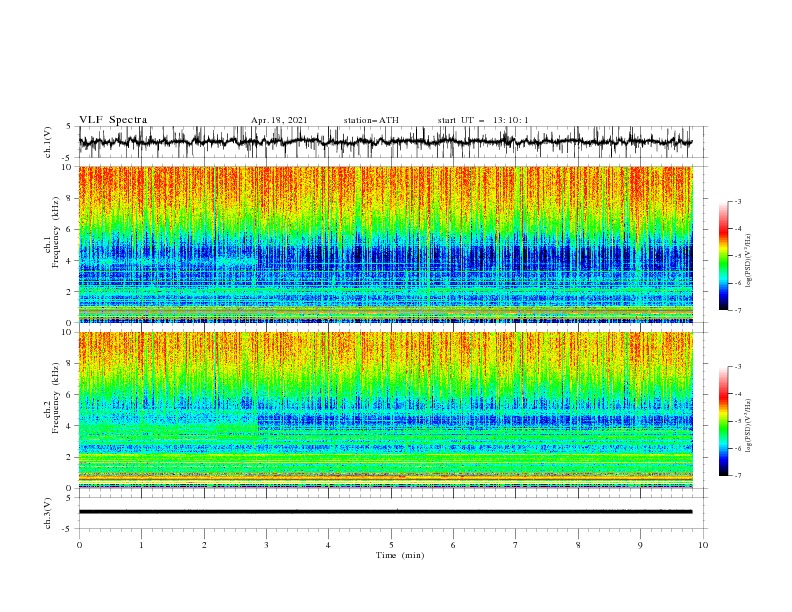Click the "2" kHz tick of ch.1 frequency axis
This screenshot has width=792, height=612.
coord(70,292)
